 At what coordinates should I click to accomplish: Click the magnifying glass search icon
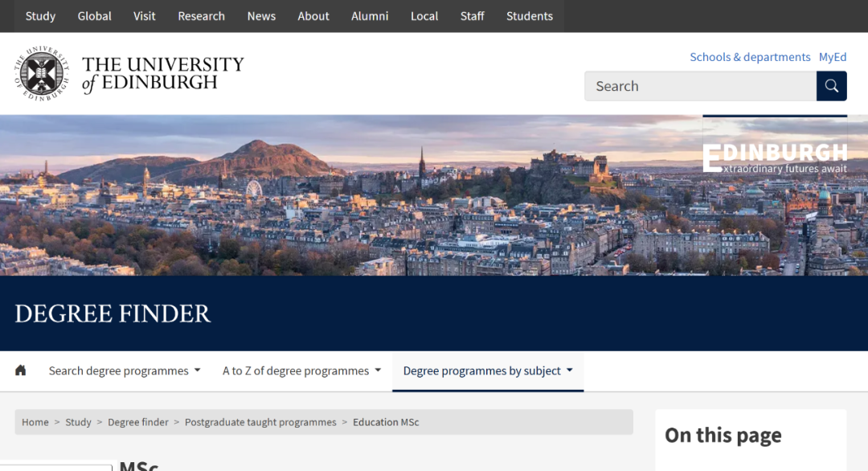(831, 86)
